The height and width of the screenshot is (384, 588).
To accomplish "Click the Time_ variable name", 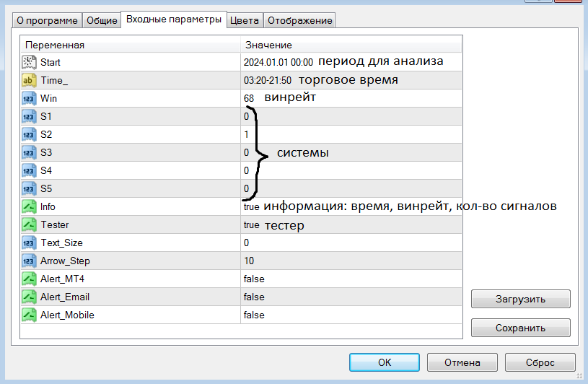I will coord(54,80).
